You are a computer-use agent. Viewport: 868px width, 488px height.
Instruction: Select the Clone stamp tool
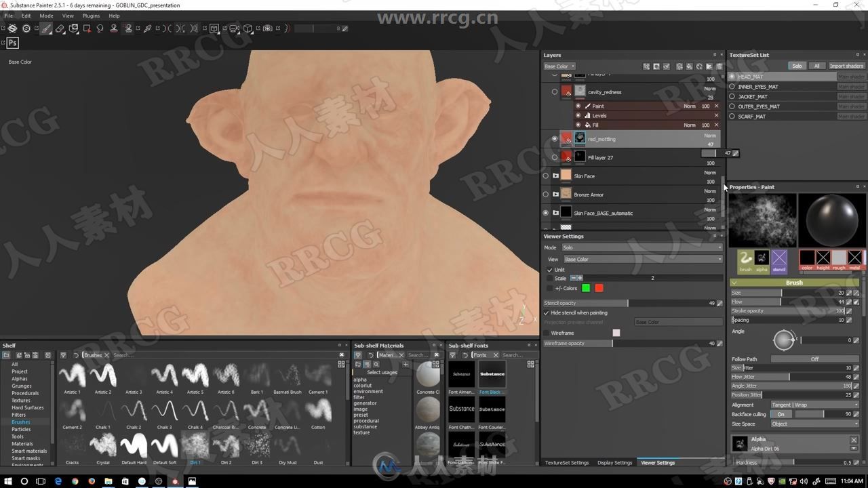tap(114, 28)
